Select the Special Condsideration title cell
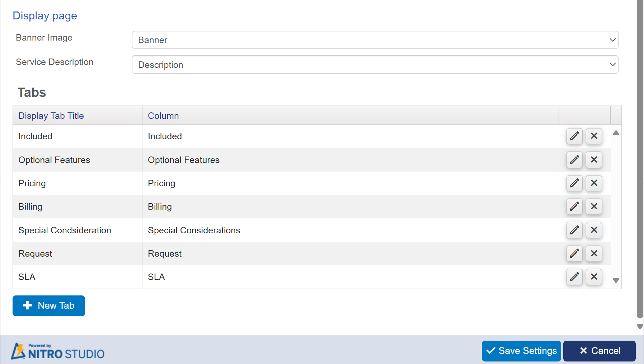The image size is (644, 364). 77,230
